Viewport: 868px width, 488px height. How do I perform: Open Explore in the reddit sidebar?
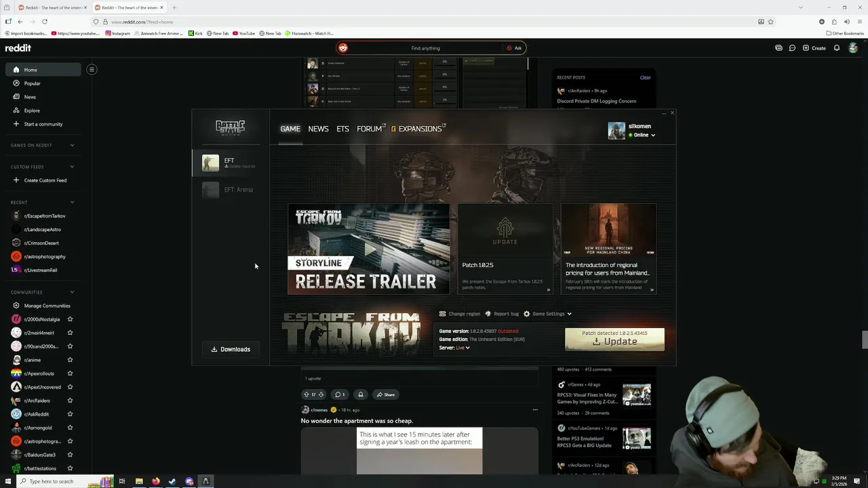(43, 110)
